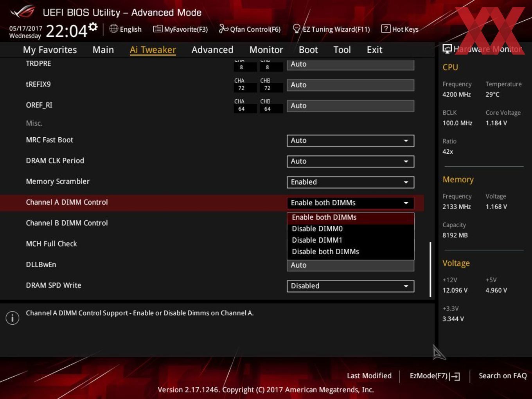Choose Disable DIMM1 option
The width and height of the screenshot is (532, 399).
pyautogui.click(x=350, y=240)
